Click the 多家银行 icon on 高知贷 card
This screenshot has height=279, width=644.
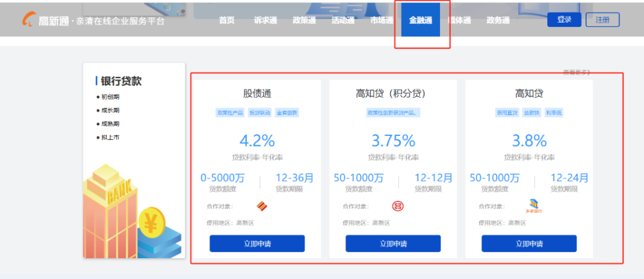pyautogui.click(x=534, y=206)
